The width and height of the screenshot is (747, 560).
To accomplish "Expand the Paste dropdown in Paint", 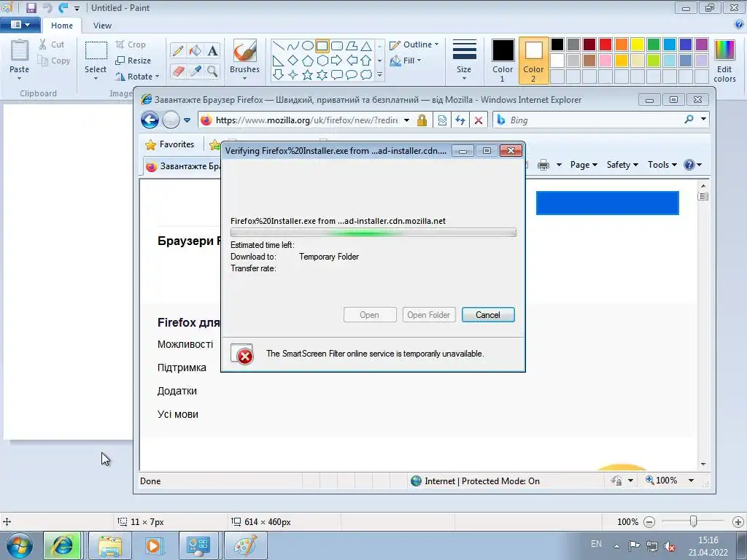I will click(x=19, y=79).
